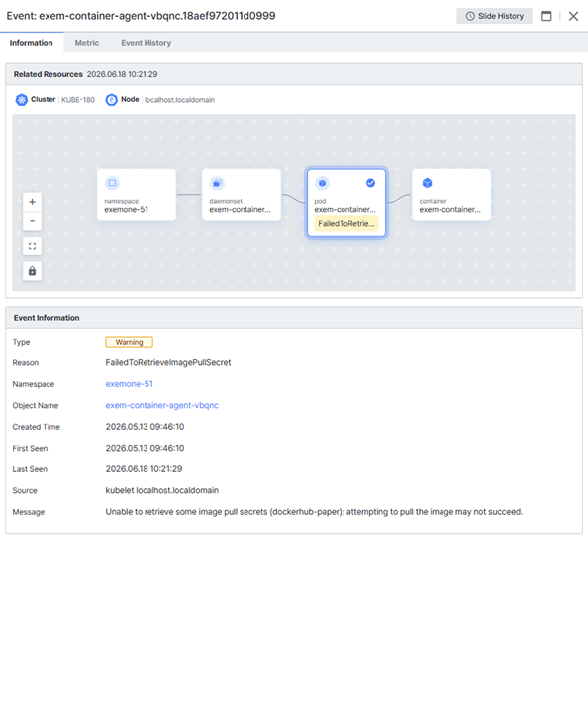Open the exemone-51 namespace link
The height and width of the screenshot is (706, 588).
[x=130, y=384]
